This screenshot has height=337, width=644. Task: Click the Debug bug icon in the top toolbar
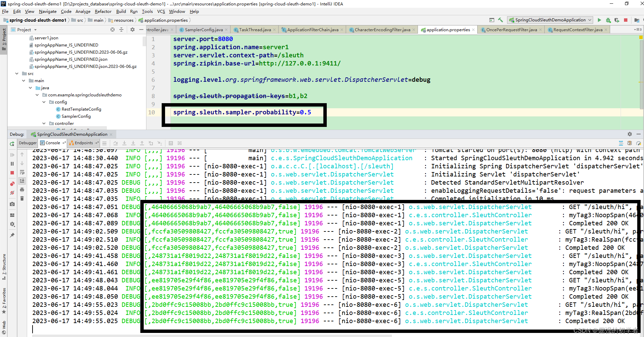click(x=608, y=20)
